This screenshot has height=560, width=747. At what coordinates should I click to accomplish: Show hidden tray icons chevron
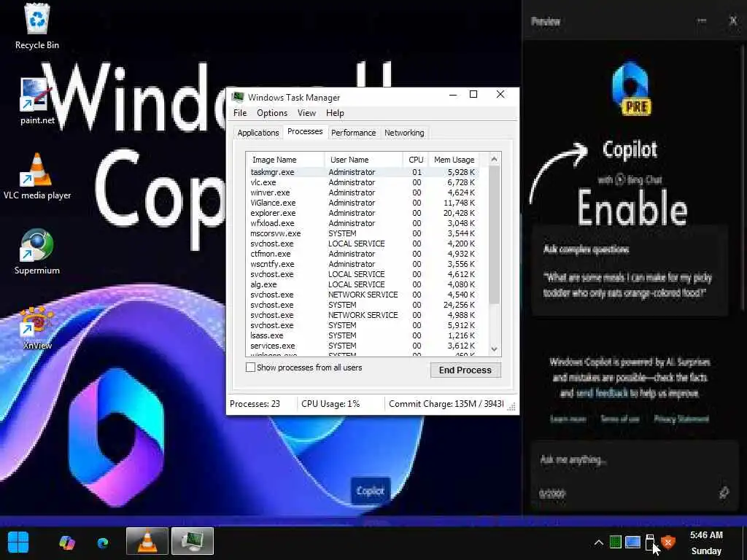pyautogui.click(x=599, y=542)
